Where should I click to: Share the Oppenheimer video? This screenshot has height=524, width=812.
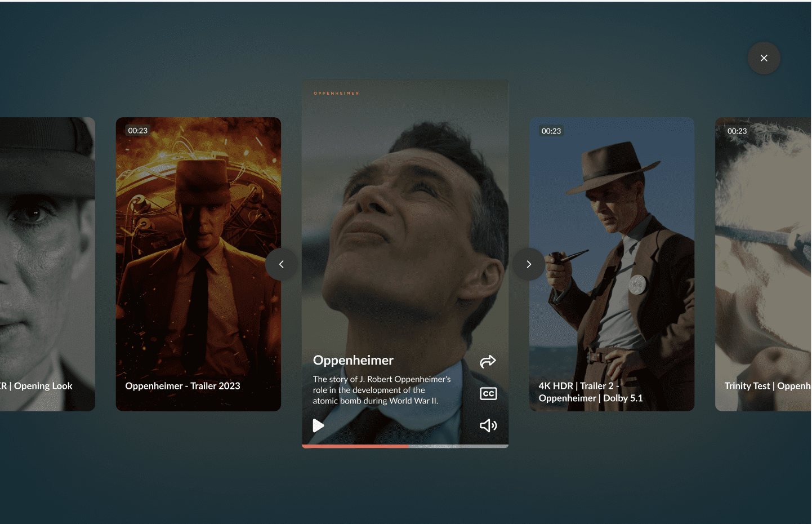click(488, 361)
